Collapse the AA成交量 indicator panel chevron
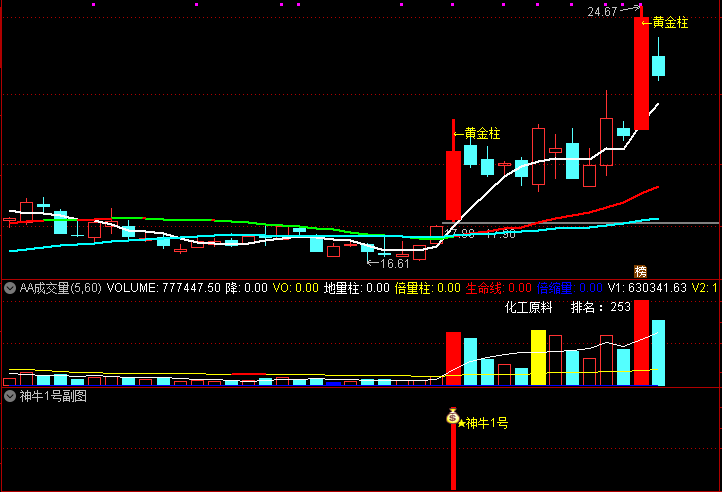722x492 pixels. coord(10,288)
